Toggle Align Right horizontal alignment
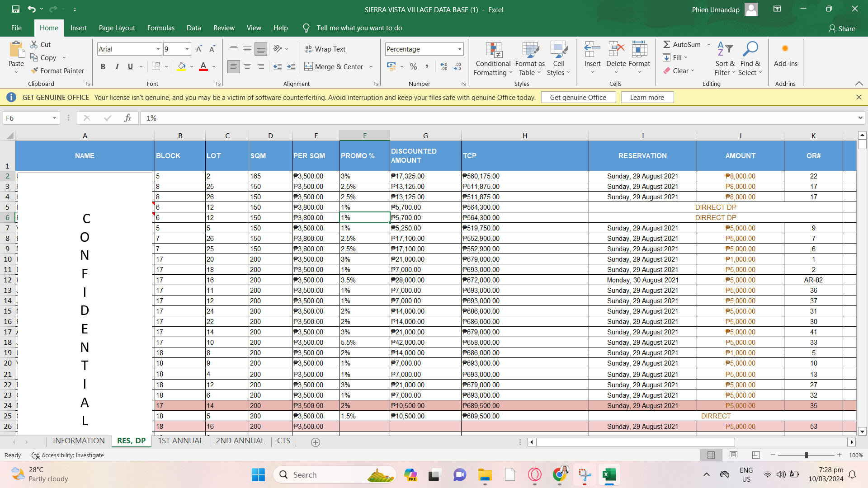The height and width of the screenshot is (488, 868). tap(261, 66)
